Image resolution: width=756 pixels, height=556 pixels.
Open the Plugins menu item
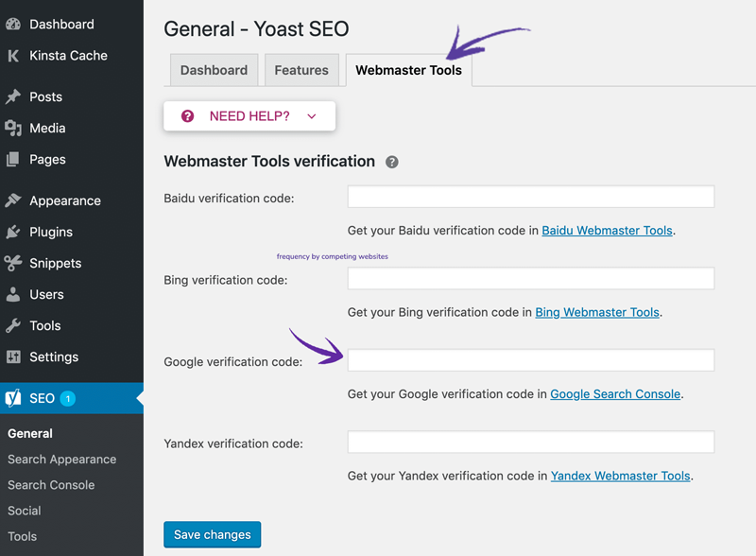point(51,233)
